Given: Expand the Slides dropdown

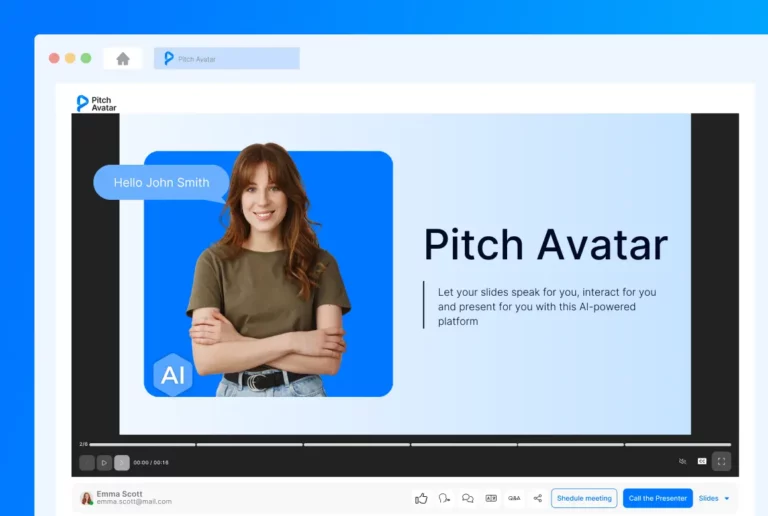Looking at the screenshot, I should (714, 498).
